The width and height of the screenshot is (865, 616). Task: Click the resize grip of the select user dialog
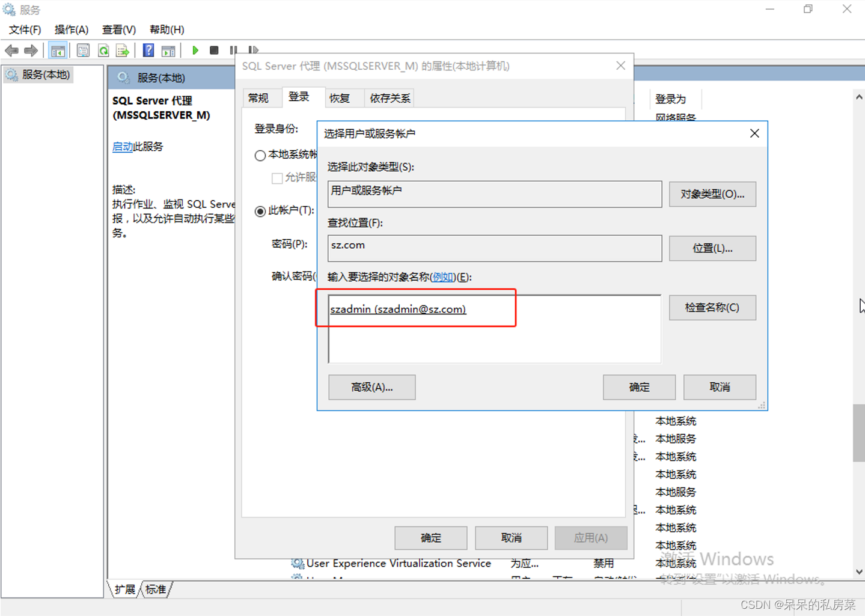click(x=762, y=406)
